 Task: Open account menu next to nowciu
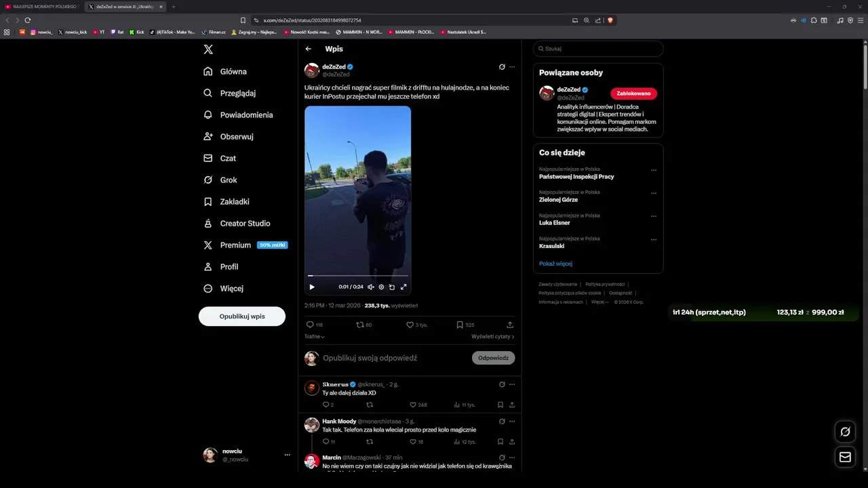click(x=288, y=455)
